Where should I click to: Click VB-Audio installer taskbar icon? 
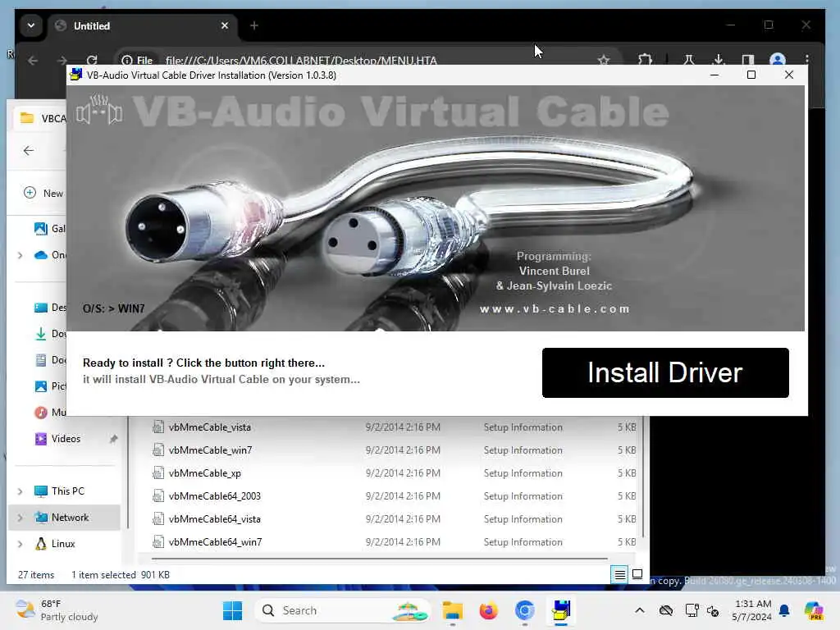tap(561, 610)
